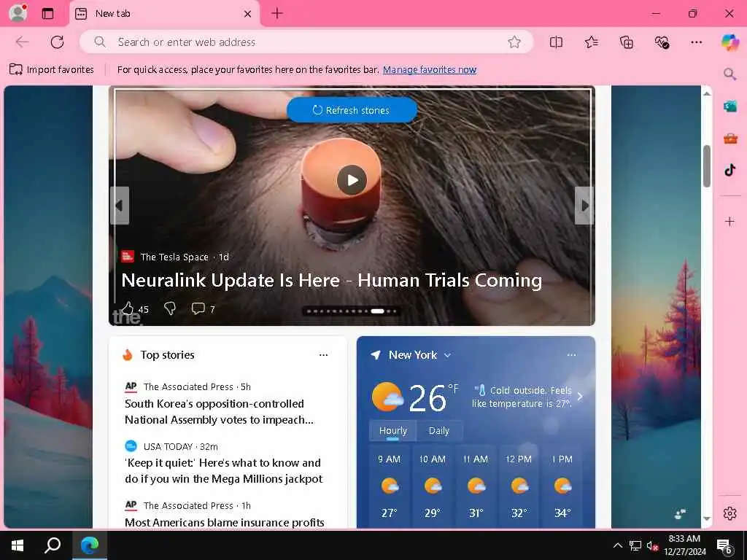Image resolution: width=747 pixels, height=560 pixels.
Task: Click the page vertical scrollbar thumb
Action: click(x=707, y=166)
